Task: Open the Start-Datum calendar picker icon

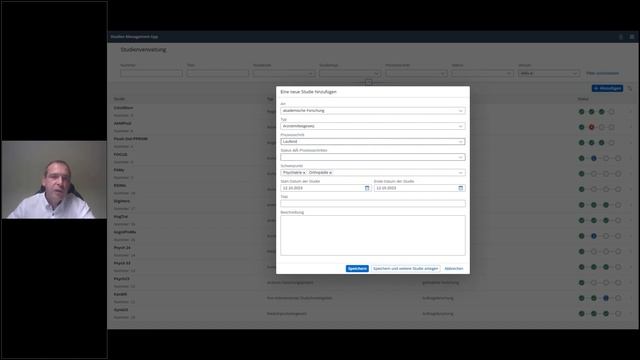Action: 367,188
